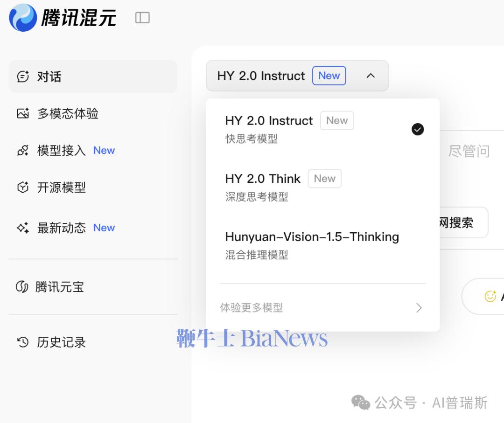Open the 开源模型 sidebar item

pyautogui.click(x=62, y=187)
